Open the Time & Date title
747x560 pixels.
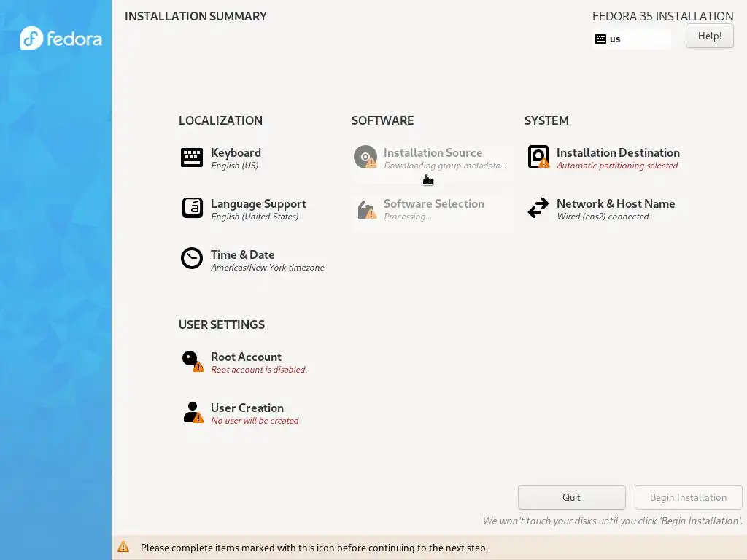[x=242, y=254]
